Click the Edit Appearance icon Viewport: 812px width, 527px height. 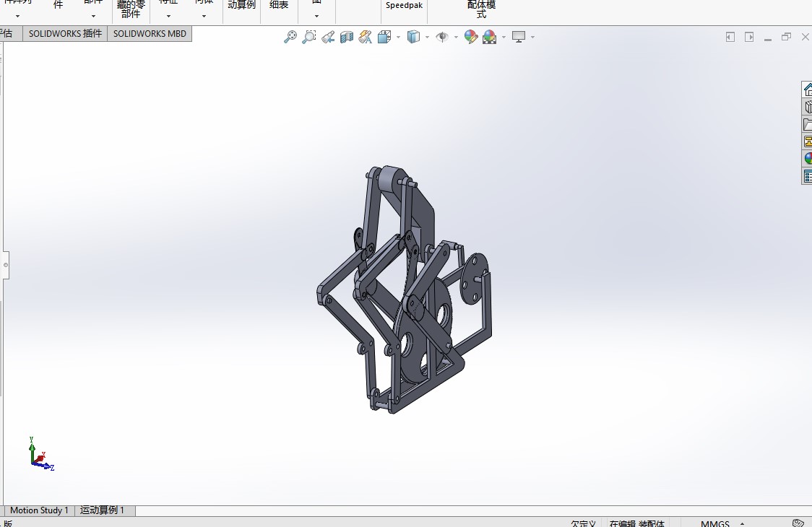point(471,37)
